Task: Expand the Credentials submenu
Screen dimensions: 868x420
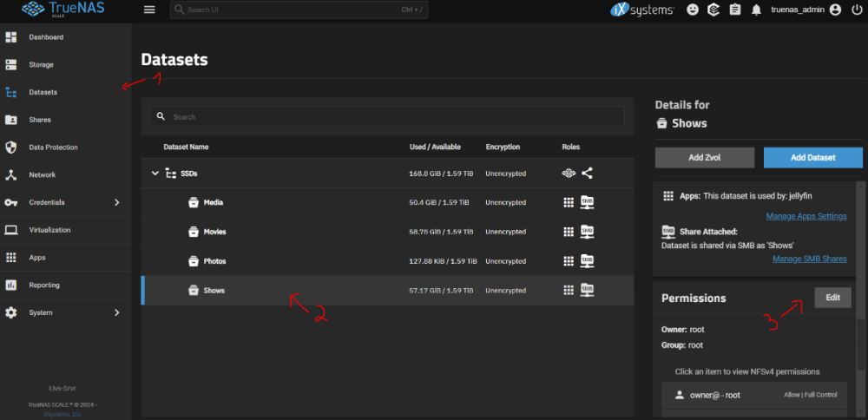Action: pos(117,202)
